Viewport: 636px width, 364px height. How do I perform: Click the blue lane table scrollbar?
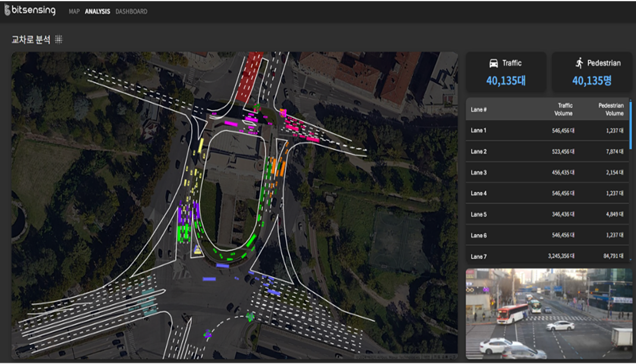click(630, 125)
